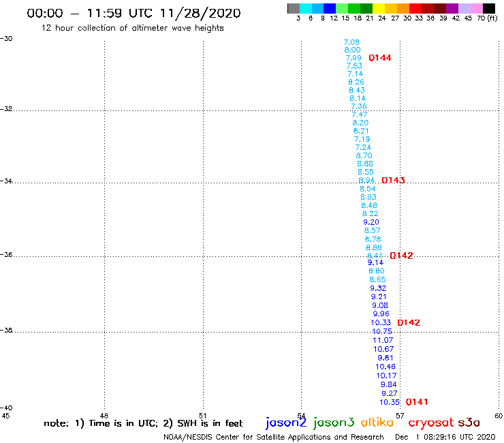Select wave height value 8.57
504x443 pixels.
373,230
